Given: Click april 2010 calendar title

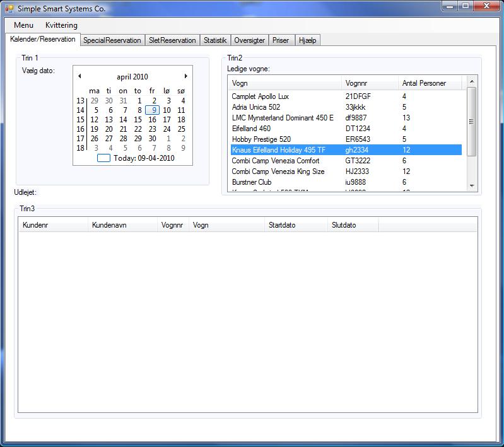Looking at the screenshot, I should [x=132, y=77].
